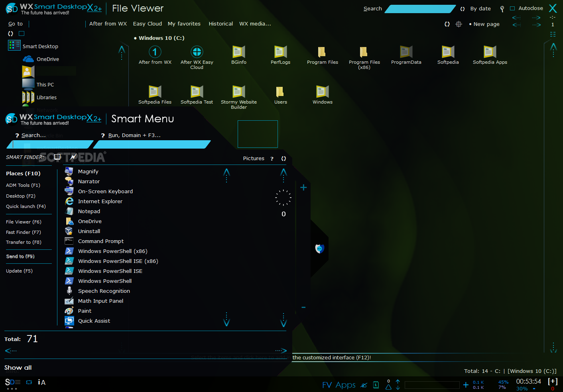Click the Run, Domain + F3... label
Viewport: 563px width, 392px height.
tap(134, 135)
